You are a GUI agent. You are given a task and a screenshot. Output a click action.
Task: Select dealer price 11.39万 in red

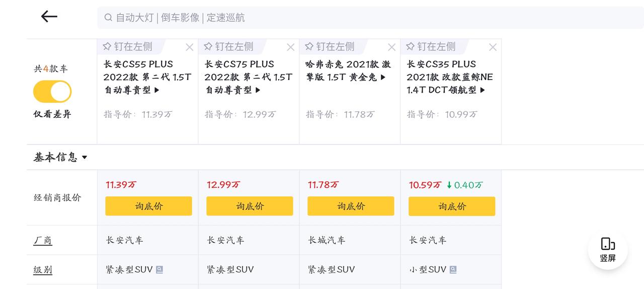[x=121, y=185]
